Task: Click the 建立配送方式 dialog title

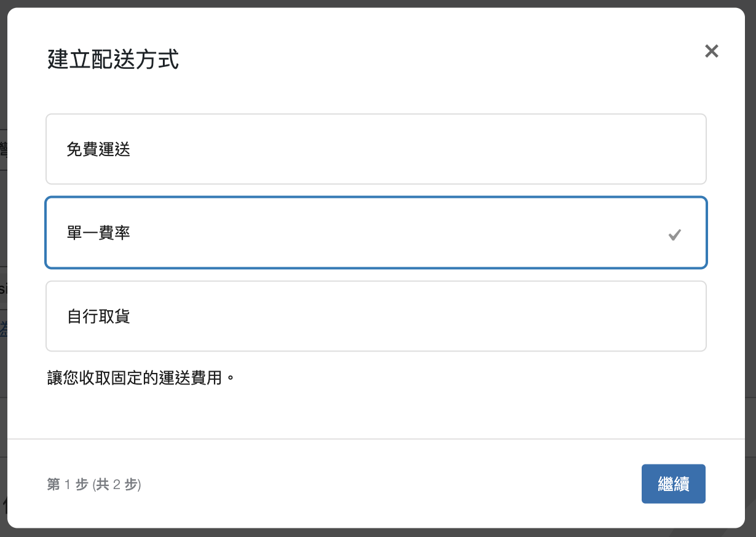Action: [113, 61]
